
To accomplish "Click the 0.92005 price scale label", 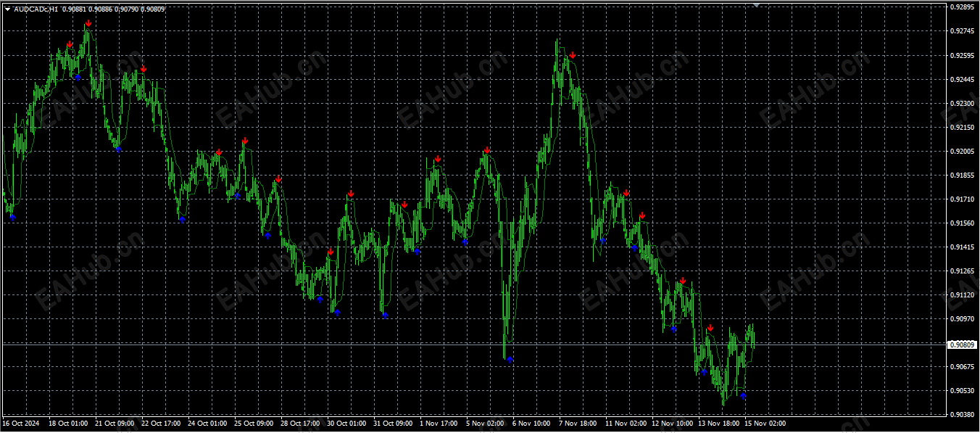I will click(x=961, y=151).
